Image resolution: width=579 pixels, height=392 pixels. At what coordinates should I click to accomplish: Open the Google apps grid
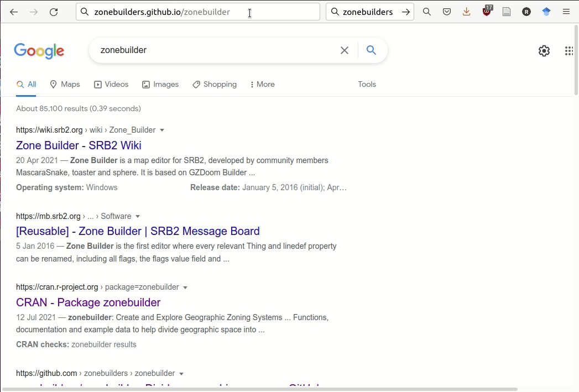point(569,50)
